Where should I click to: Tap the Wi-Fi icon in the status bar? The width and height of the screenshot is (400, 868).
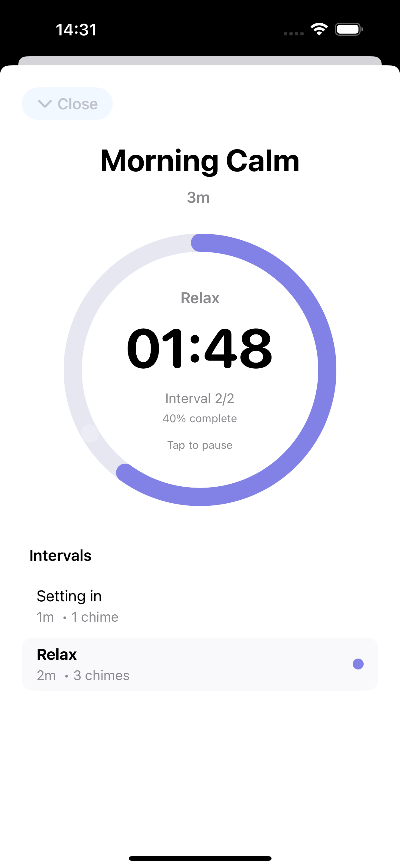(319, 30)
